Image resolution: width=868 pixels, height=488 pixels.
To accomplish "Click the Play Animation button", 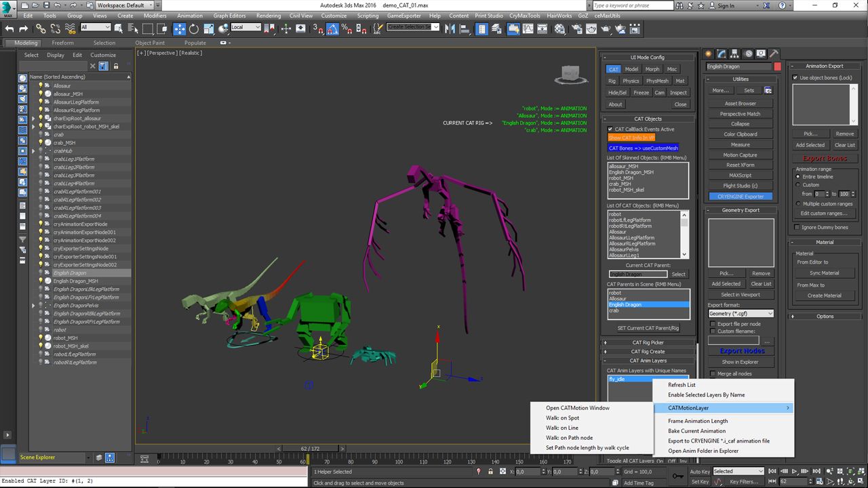I will [x=794, y=471].
